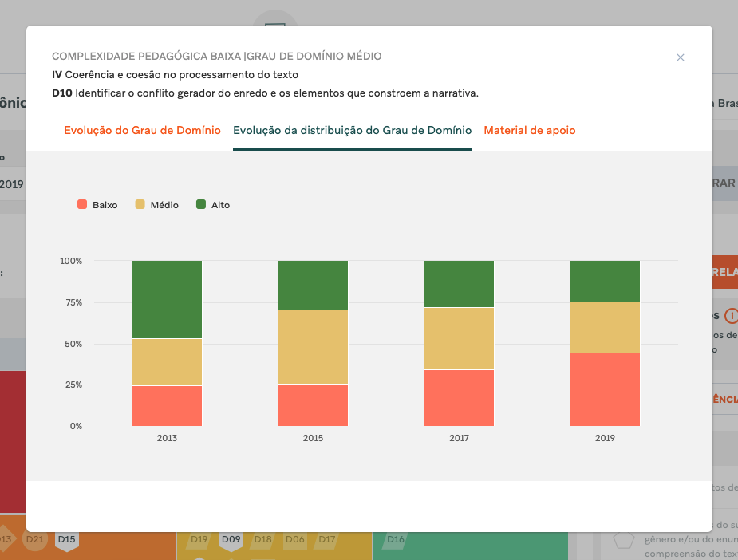This screenshot has width=738, height=560.
Task: Select the 2019 Alto green bar segment
Action: pos(605,281)
